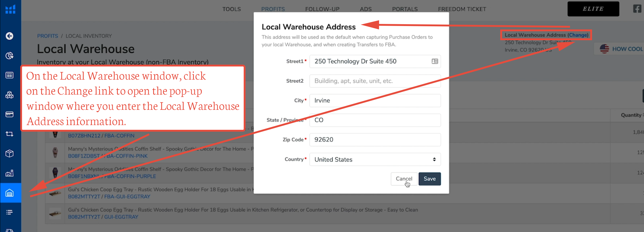Image resolution: width=644 pixels, height=232 pixels.
Task: Click the back arrow icon in sidebar
Action: pos(10,36)
